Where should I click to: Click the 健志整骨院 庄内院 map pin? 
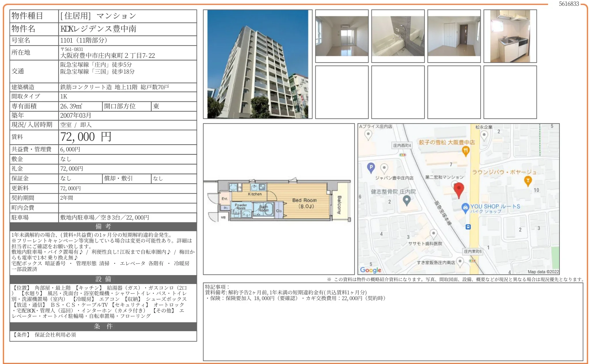407,199
